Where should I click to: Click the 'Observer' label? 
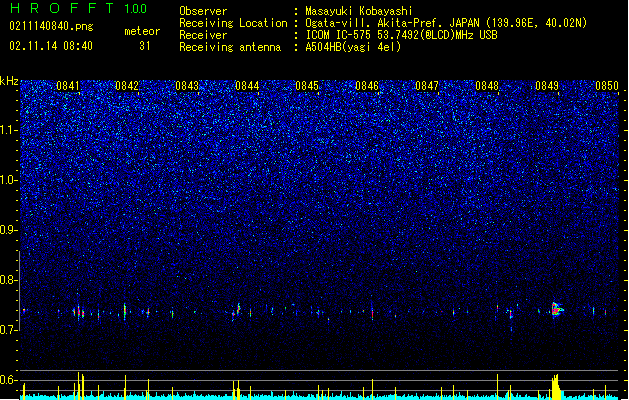click(x=203, y=11)
